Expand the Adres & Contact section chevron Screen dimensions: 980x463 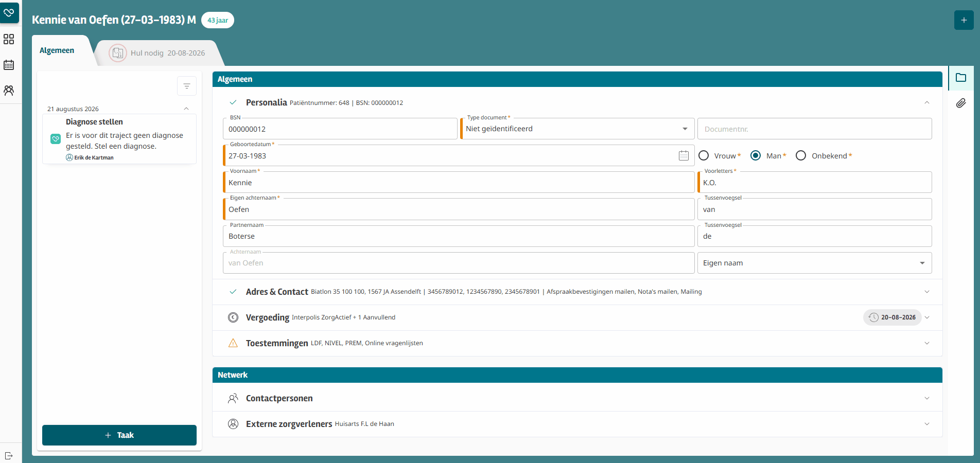pyautogui.click(x=927, y=292)
